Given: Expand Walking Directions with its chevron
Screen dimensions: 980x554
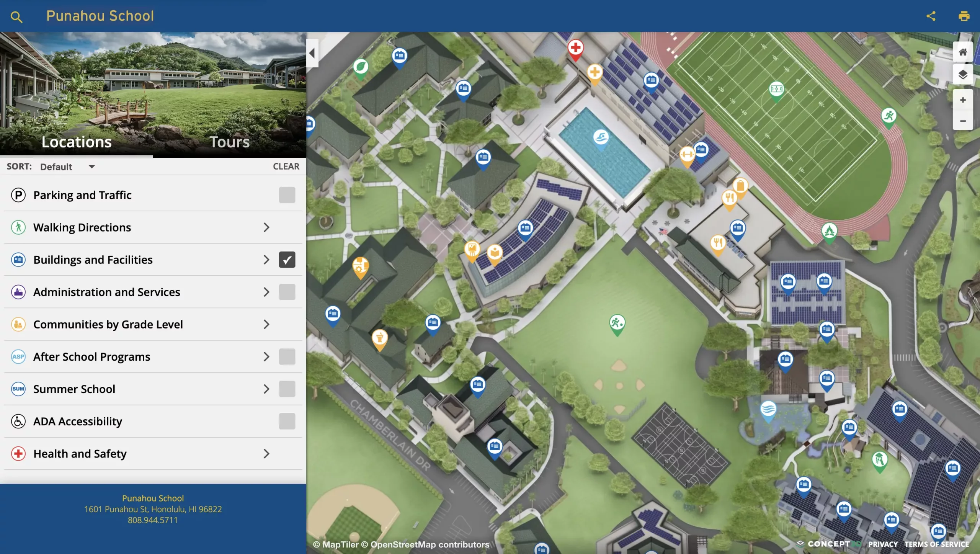Looking at the screenshot, I should [x=266, y=227].
